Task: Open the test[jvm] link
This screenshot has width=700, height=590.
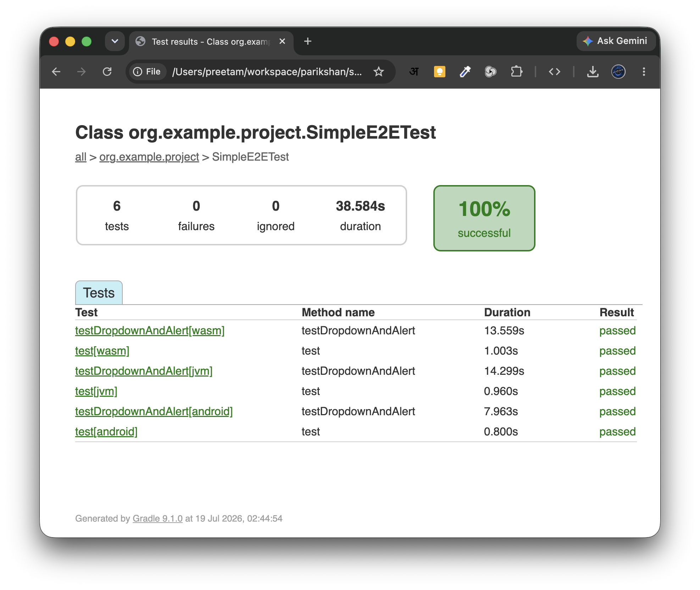Action: coord(96,391)
